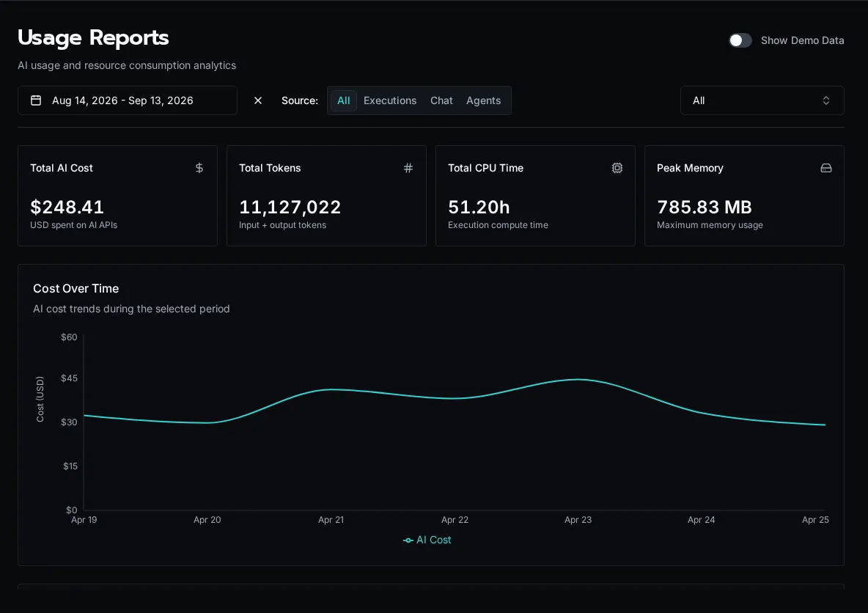Screen dimensions: 868x613
Task: Click the AI Cost legend entry
Action: 427,540
